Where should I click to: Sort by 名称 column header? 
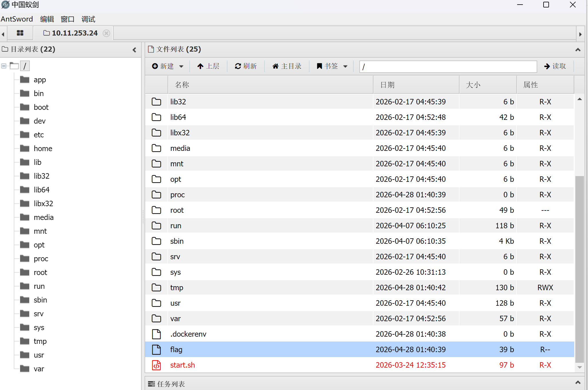click(270, 85)
